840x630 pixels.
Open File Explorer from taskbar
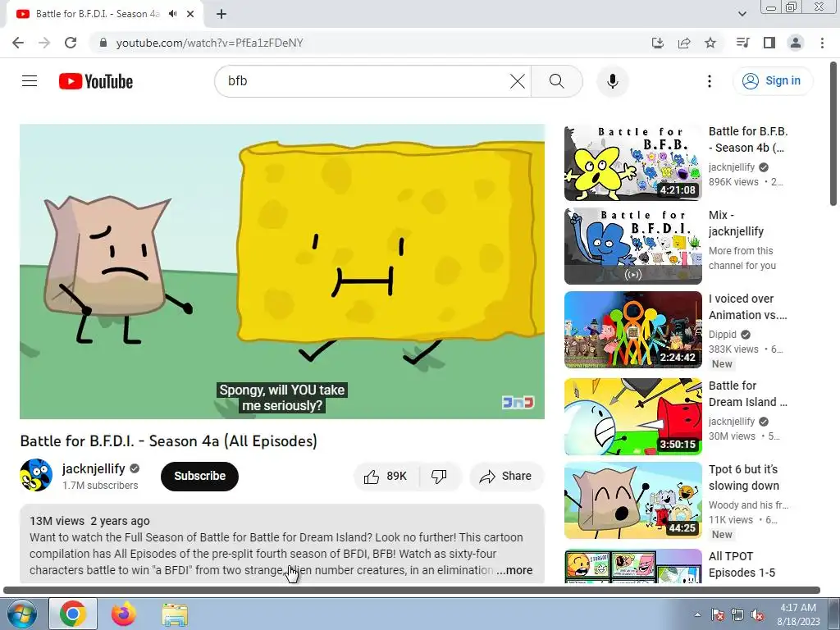(175, 614)
